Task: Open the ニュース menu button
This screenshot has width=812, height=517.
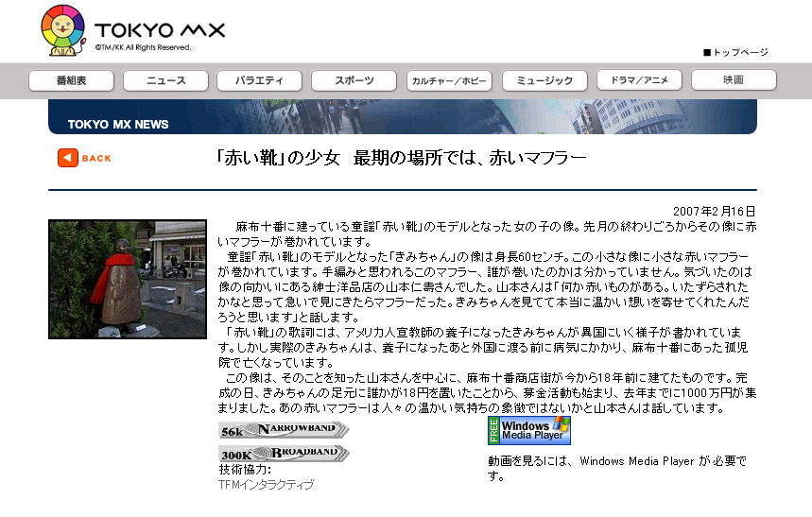Action: pos(165,80)
